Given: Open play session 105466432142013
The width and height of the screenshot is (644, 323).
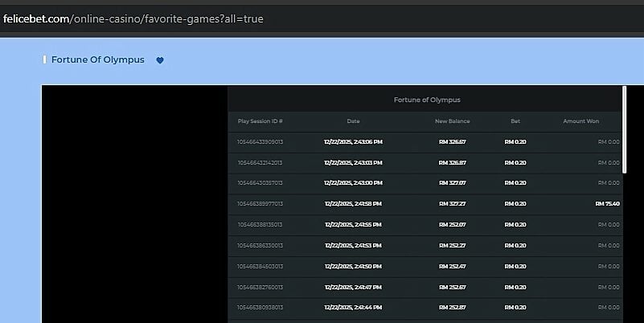Looking at the screenshot, I should point(260,162).
